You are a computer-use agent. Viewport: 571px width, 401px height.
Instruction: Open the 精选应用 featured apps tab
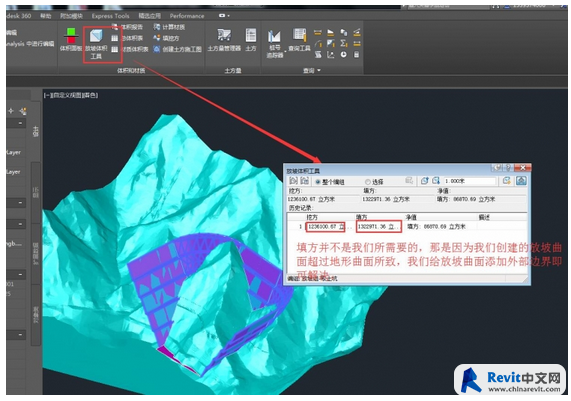149,16
